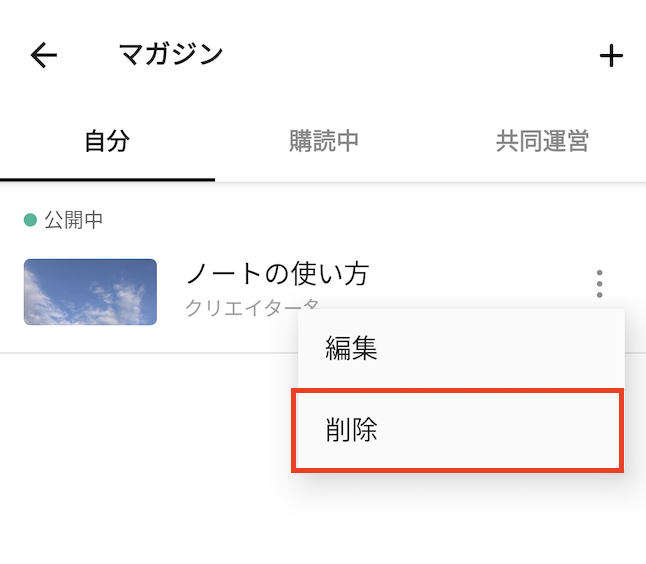Click the 公開中 status label
The image size is (646, 564).
[x=73, y=220]
